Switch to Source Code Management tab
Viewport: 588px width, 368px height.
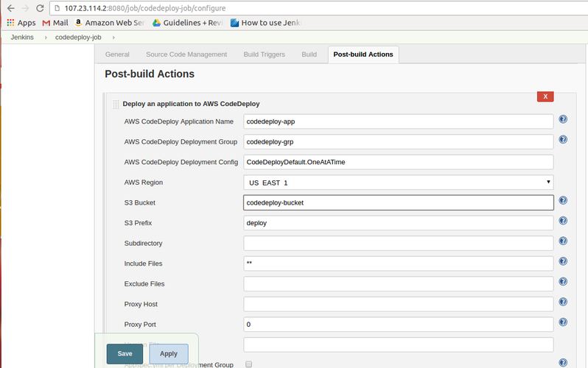[186, 54]
